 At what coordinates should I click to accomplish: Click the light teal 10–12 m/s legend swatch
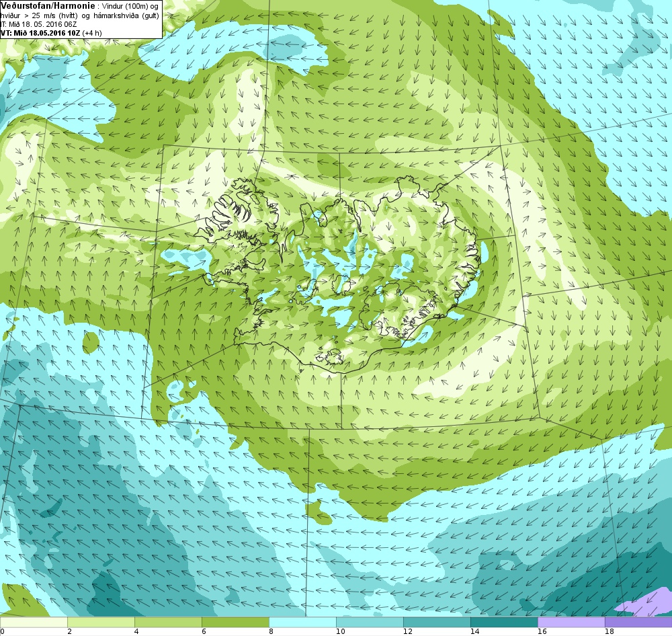pos(370,623)
